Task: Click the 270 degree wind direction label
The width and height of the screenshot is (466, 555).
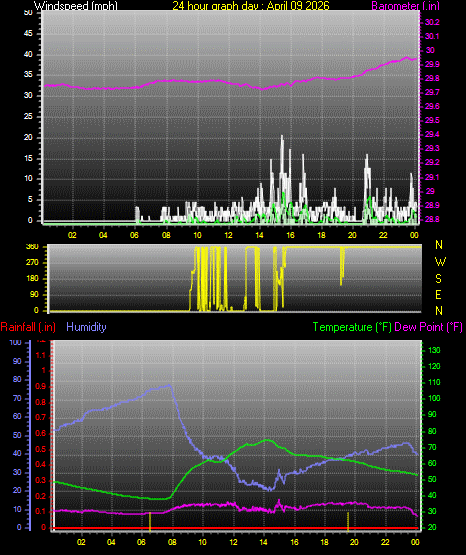Action: click(x=32, y=263)
